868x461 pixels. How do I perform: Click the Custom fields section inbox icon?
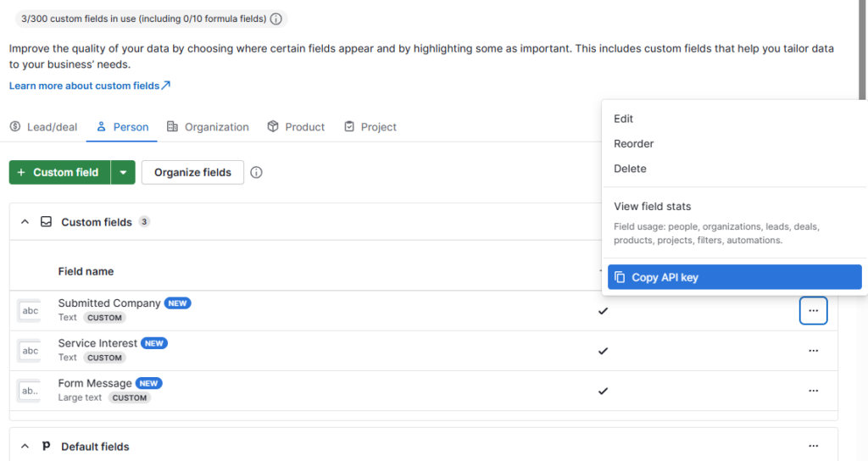(46, 222)
